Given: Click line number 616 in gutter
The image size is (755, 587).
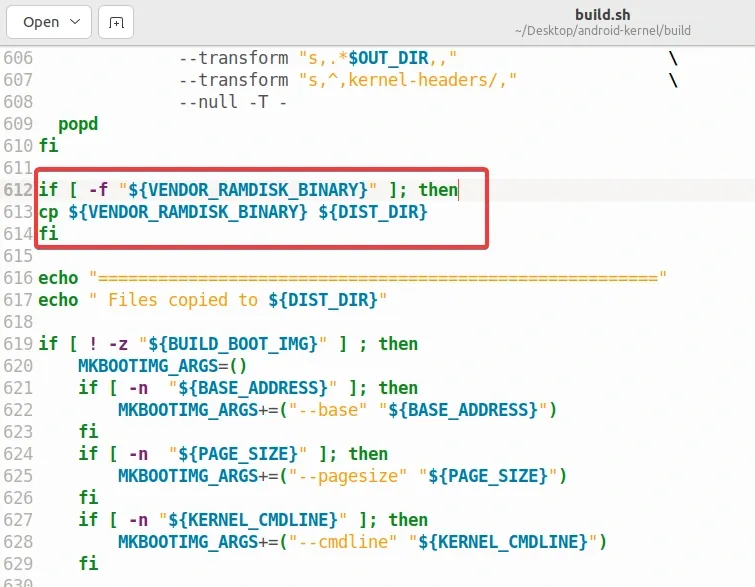Looking at the screenshot, I should [x=18, y=278].
